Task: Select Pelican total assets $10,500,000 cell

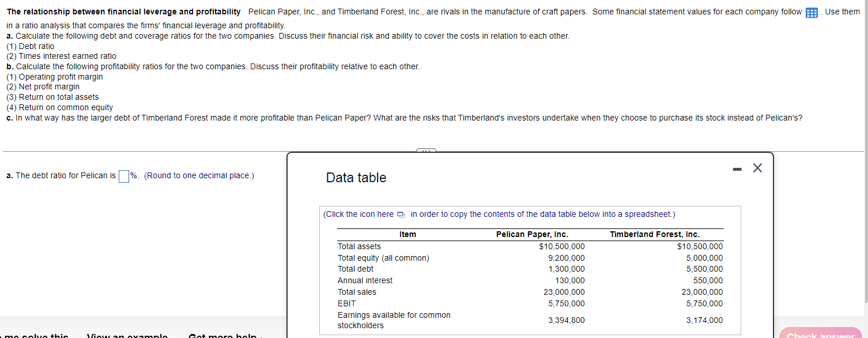Action: point(561,246)
